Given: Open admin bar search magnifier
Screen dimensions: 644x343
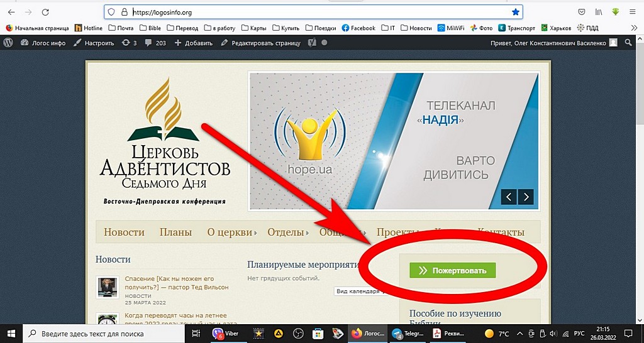Looking at the screenshot, I should point(628,42).
